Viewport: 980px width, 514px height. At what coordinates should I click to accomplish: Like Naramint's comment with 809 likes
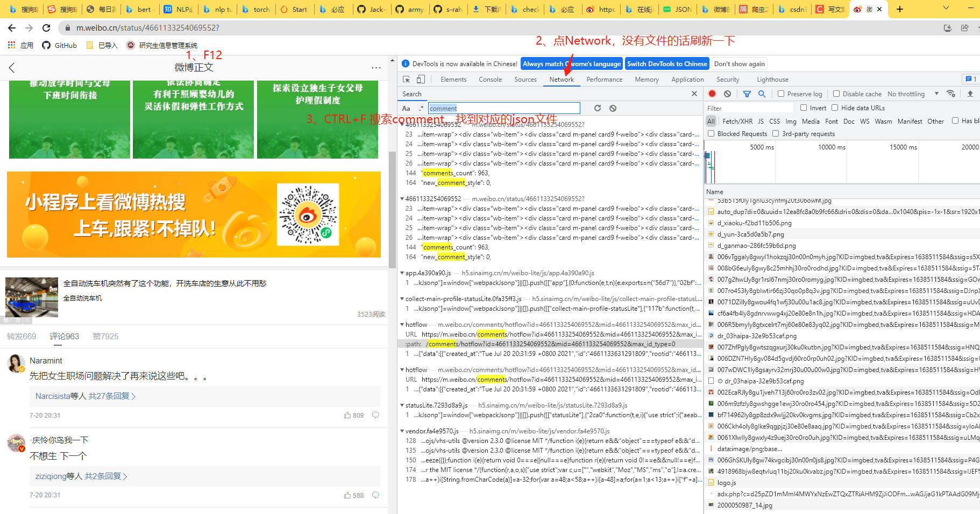[x=354, y=415]
